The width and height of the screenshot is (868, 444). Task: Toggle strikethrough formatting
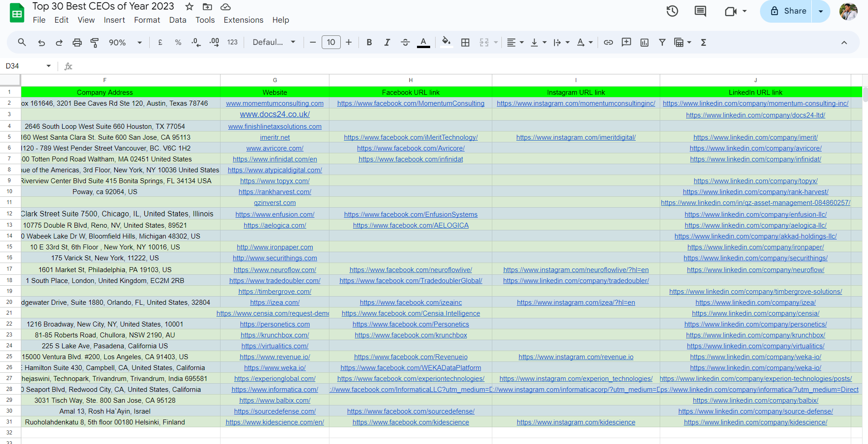pyautogui.click(x=405, y=42)
